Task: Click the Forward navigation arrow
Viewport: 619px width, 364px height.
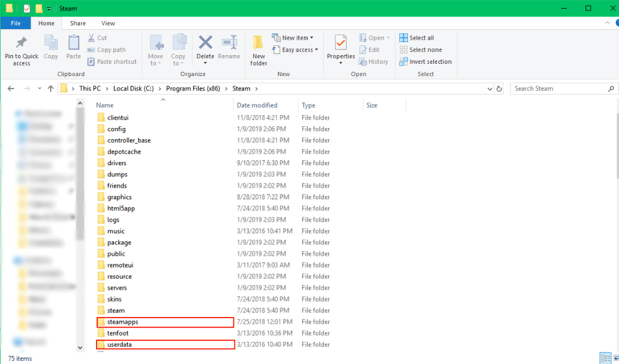Action: [x=27, y=89]
